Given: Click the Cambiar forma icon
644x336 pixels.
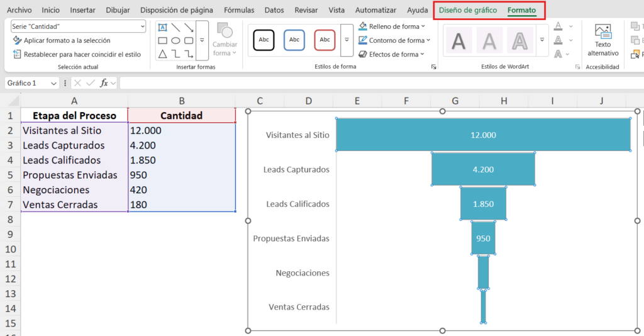Looking at the screenshot, I should pyautogui.click(x=225, y=30).
